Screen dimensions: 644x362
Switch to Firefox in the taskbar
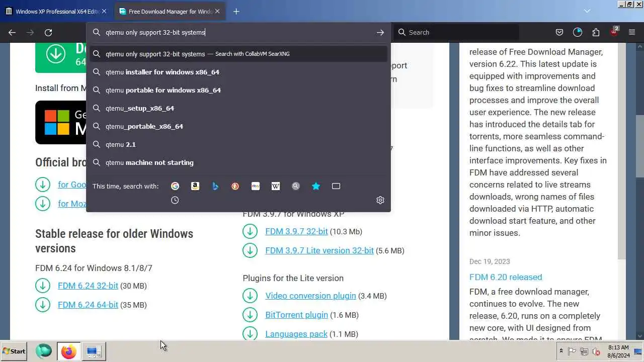(x=69, y=351)
